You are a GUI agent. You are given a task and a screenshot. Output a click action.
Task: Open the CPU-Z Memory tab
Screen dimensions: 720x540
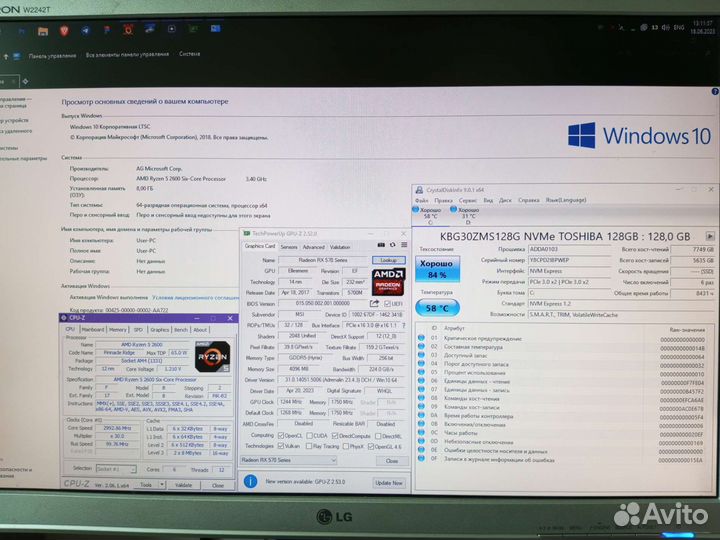(118, 330)
